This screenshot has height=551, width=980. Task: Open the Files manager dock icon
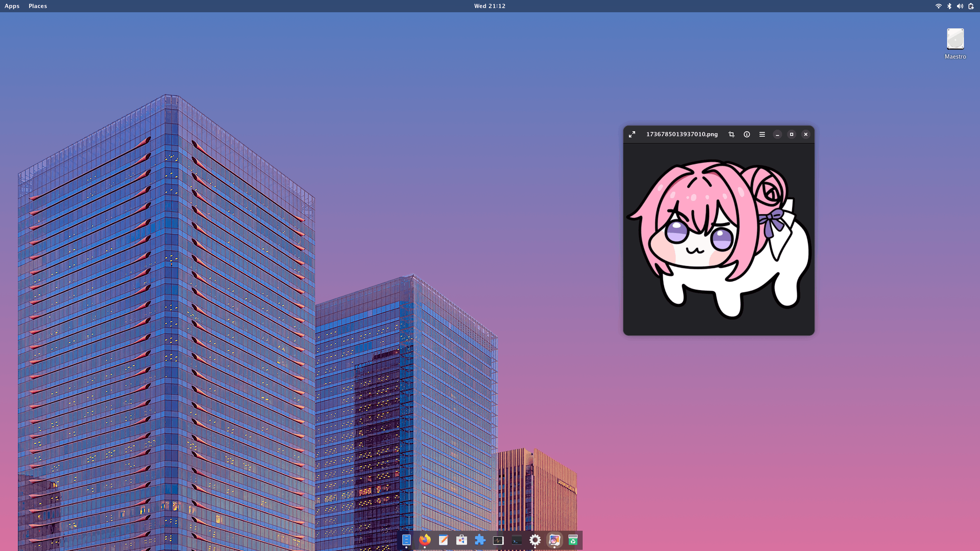406,540
